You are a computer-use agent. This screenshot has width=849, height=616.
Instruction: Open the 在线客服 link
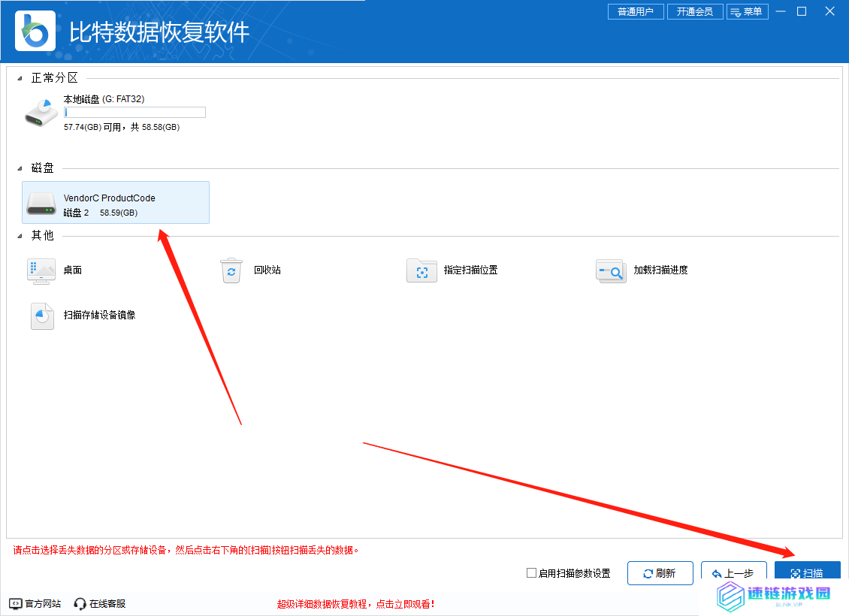(100, 603)
